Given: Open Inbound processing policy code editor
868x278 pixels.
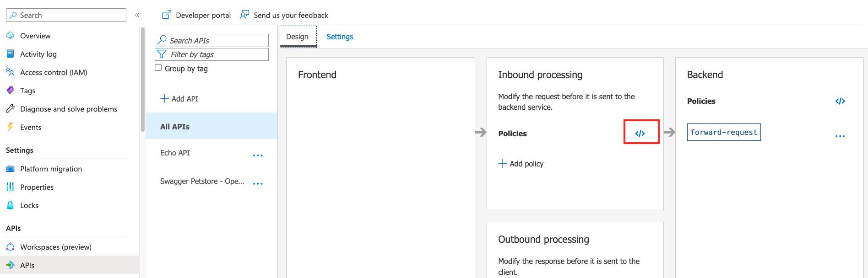Looking at the screenshot, I should [640, 133].
